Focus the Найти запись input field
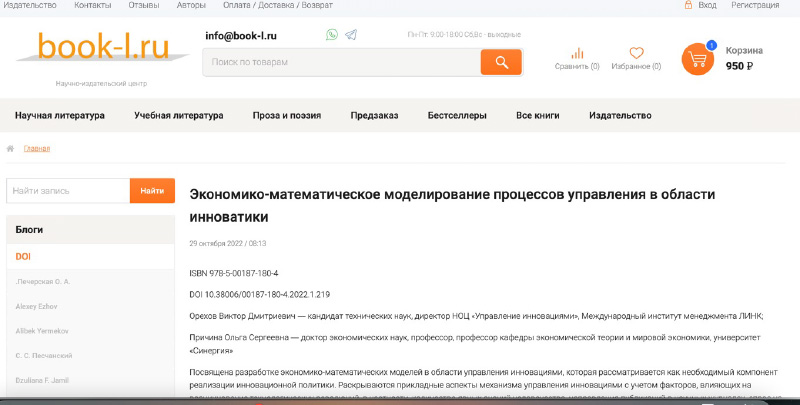 click(x=68, y=191)
